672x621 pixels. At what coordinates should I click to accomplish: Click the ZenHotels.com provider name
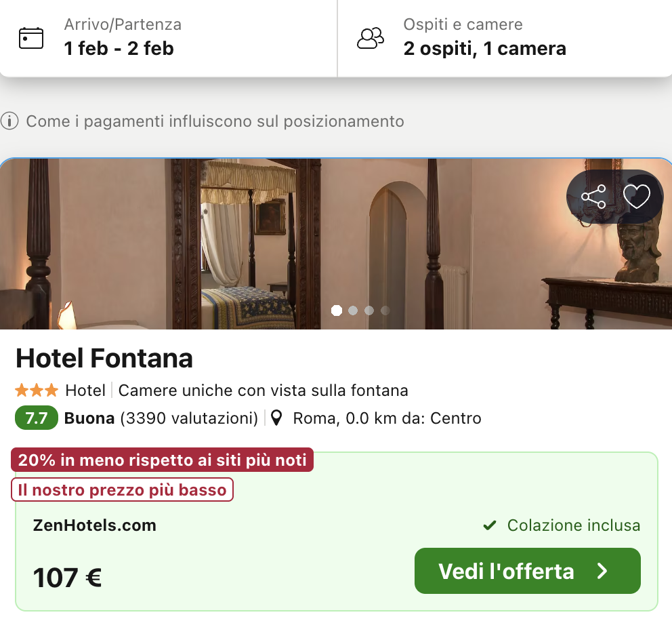[95, 525]
